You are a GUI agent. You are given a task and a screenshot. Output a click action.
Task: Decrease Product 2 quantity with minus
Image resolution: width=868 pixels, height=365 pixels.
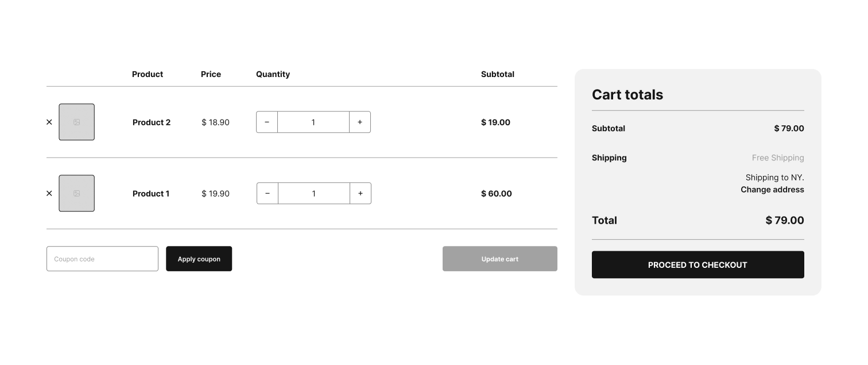267,122
